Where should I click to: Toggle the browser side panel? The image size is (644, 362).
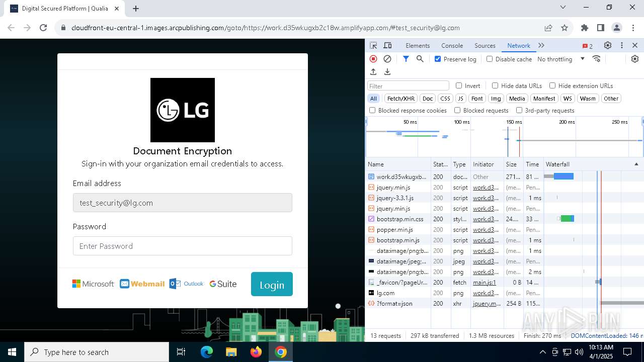[x=601, y=28]
